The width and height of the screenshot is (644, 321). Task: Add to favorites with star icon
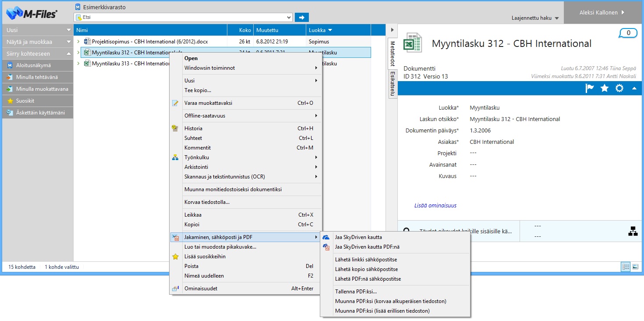point(605,88)
